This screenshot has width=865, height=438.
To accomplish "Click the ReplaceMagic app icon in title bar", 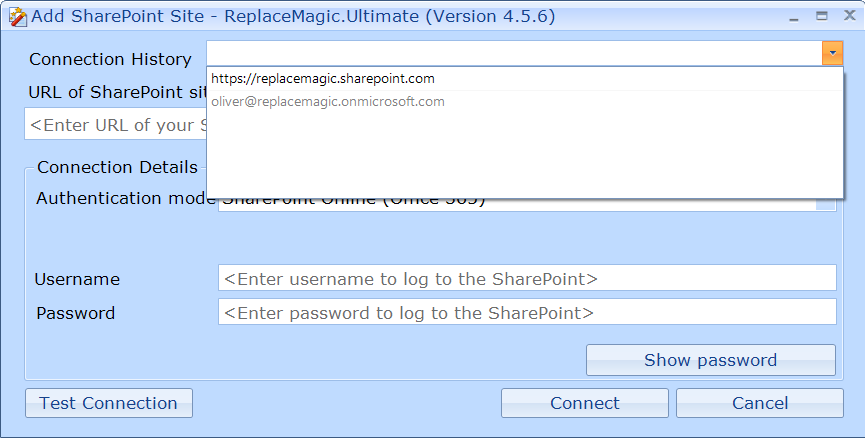I will click(x=16, y=16).
